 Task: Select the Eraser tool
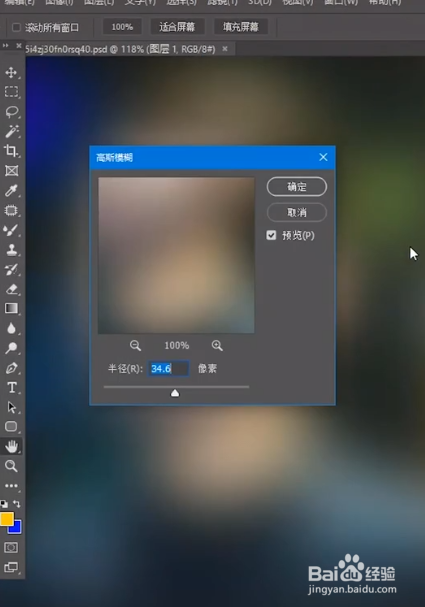[11, 289]
